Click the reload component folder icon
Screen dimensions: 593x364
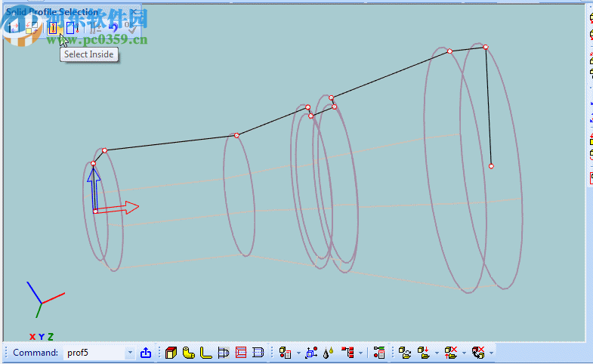pos(405,353)
